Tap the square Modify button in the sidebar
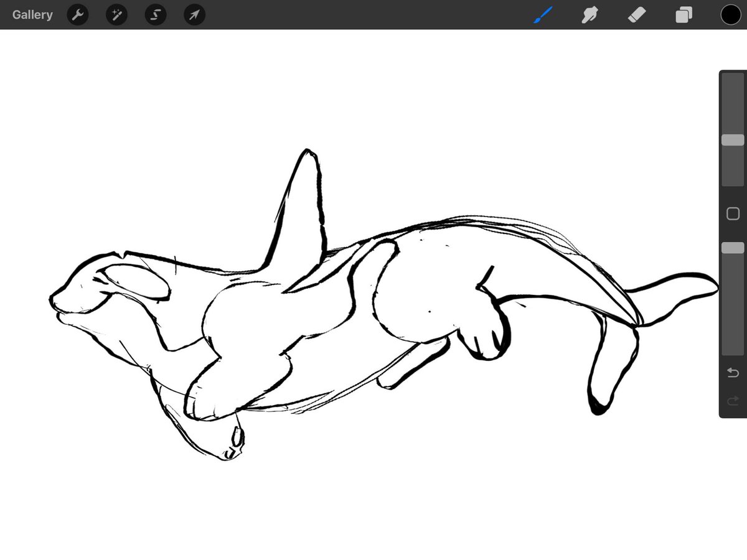The image size is (747, 560). point(733,214)
